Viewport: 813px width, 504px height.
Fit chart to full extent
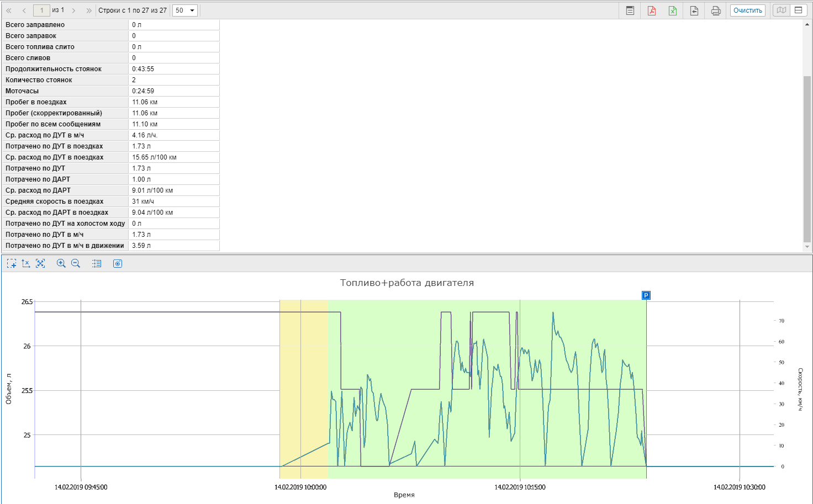tap(40, 264)
